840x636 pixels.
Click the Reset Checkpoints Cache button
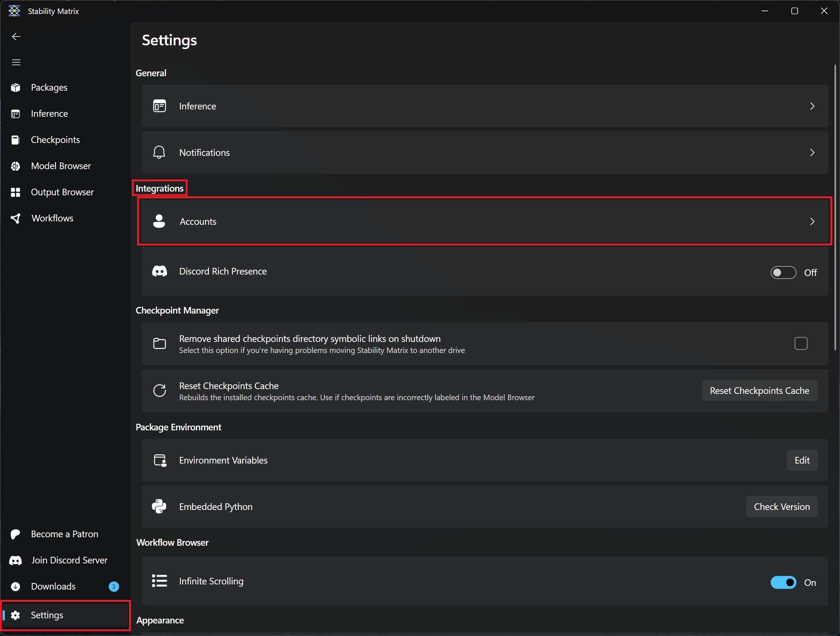[x=760, y=390]
